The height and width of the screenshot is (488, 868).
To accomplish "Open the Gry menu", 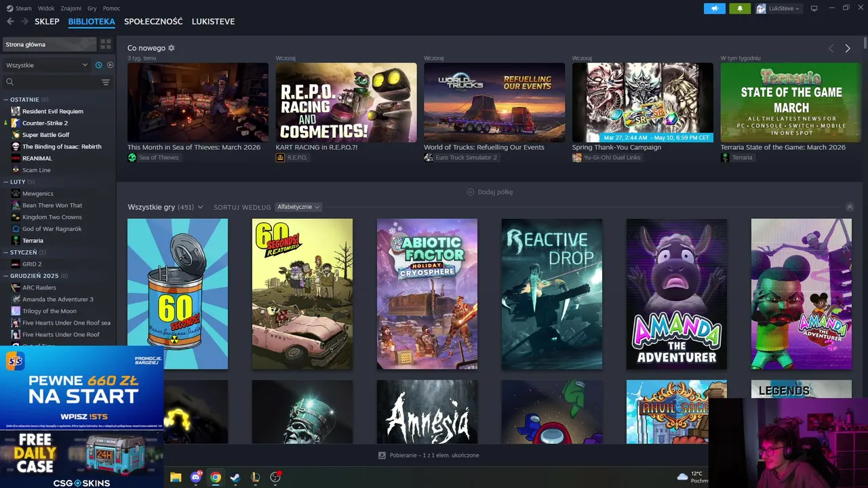I will 92,8.
